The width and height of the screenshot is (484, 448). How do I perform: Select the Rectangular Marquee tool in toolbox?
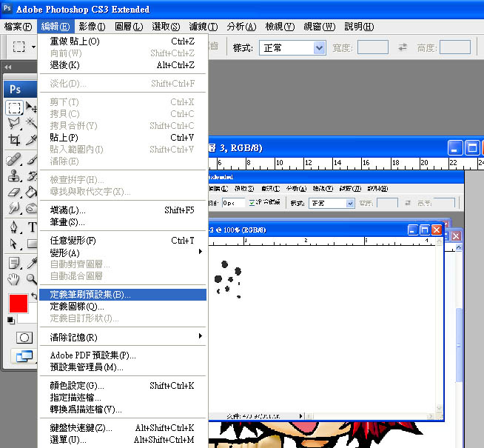click(14, 108)
